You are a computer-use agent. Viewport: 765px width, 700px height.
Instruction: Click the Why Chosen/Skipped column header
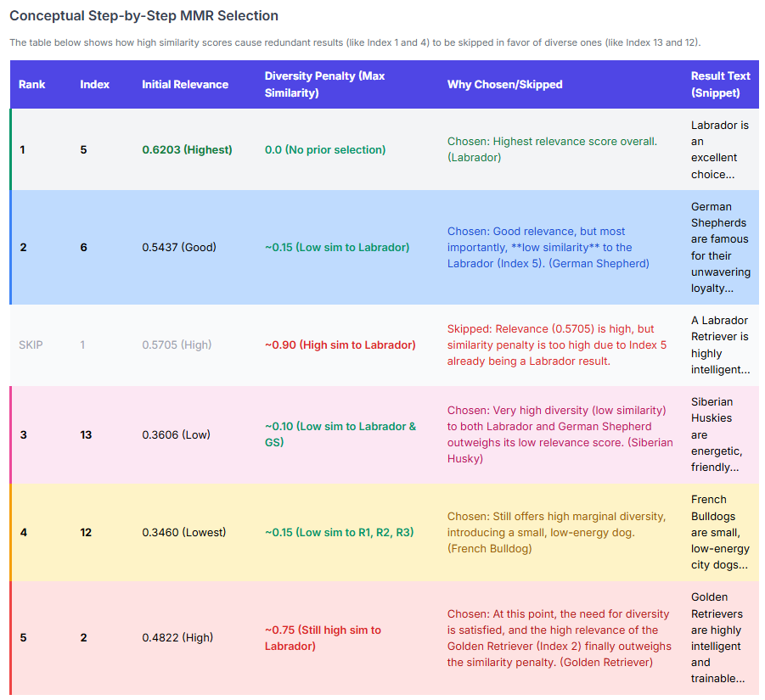[x=504, y=84]
